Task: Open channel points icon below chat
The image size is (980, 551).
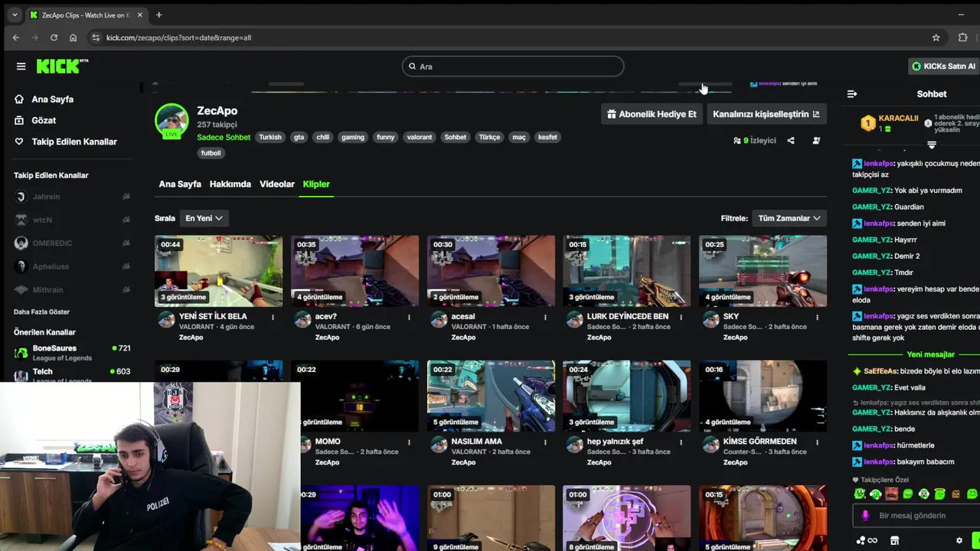Action: pos(867,540)
